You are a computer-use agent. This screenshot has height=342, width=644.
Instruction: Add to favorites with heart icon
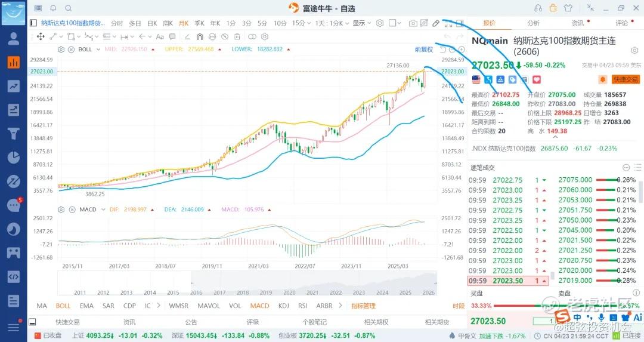pos(536,79)
